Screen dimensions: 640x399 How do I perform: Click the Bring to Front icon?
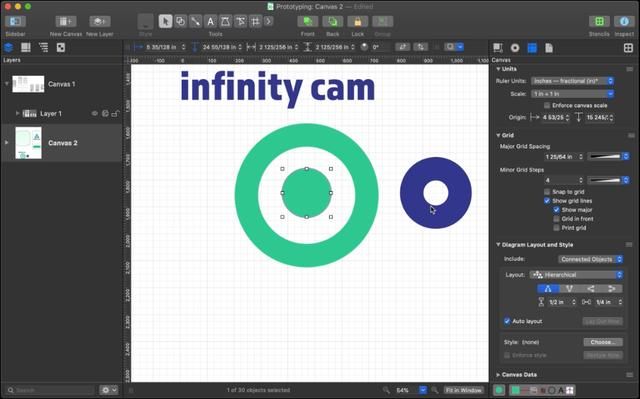(308, 21)
